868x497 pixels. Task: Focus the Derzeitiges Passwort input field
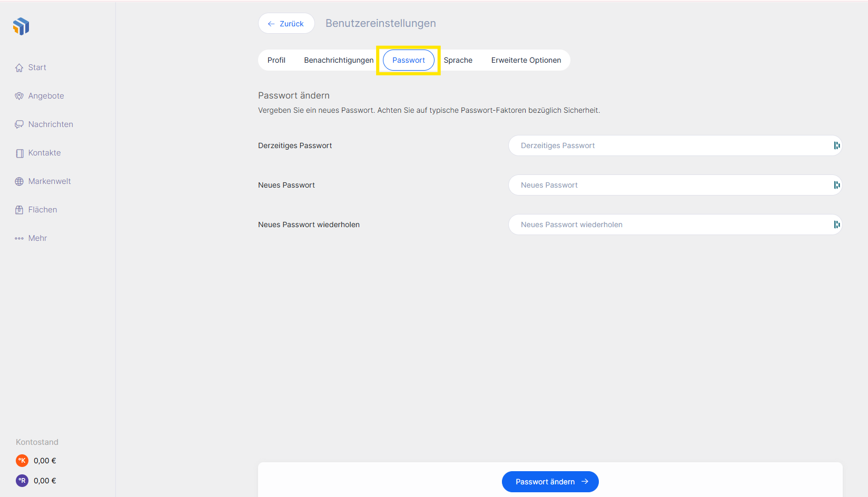pos(669,145)
